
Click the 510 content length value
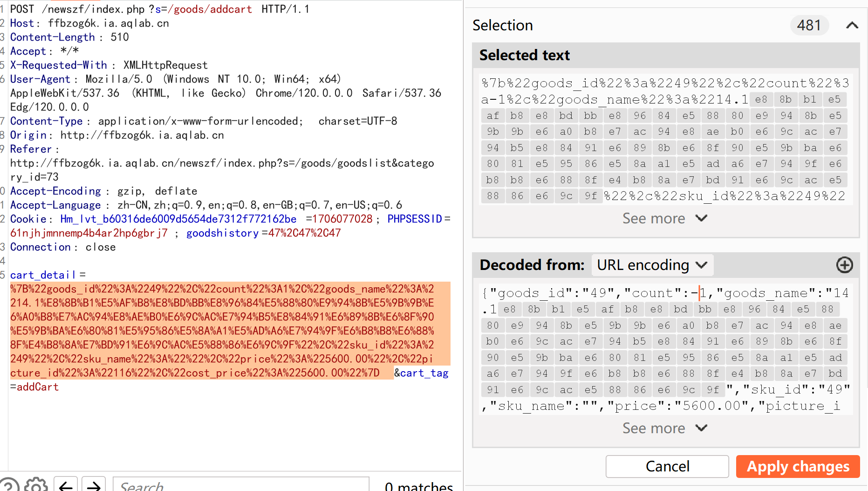120,37
